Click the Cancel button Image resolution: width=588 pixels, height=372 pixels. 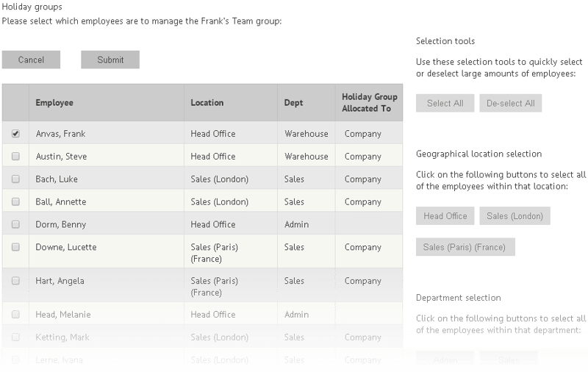pyautogui.click(x=31, y=60)
